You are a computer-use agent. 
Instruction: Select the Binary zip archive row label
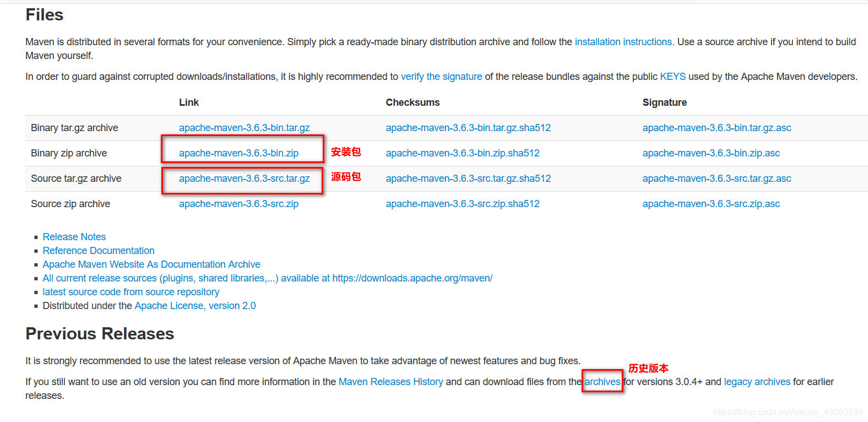[69, 153]
